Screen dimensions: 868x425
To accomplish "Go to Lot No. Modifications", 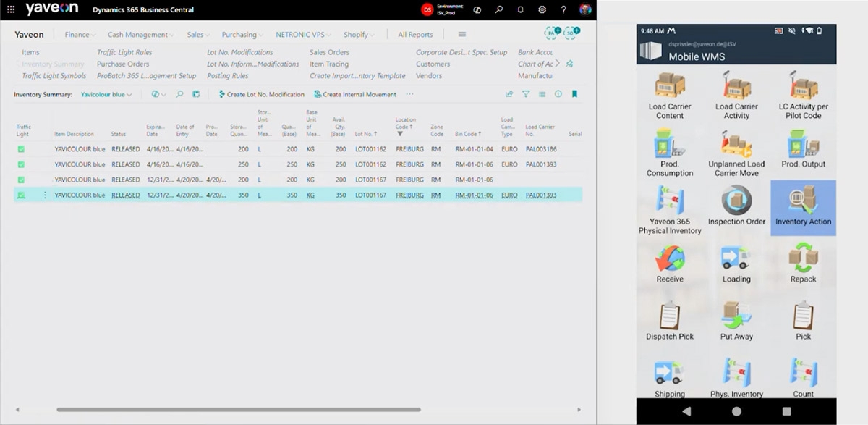I will pos(240,52).
